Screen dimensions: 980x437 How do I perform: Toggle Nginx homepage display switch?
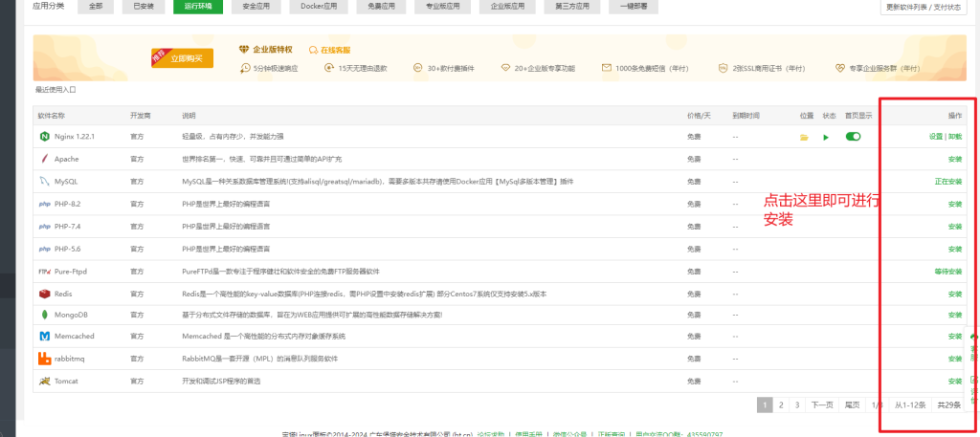(x=853, y=137)
